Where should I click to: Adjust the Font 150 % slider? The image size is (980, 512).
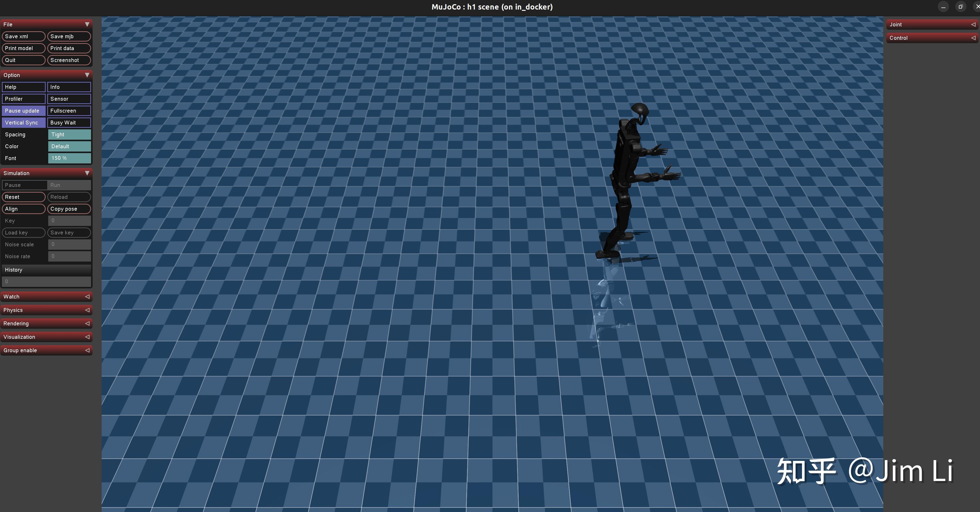click(x=69, y=158)
